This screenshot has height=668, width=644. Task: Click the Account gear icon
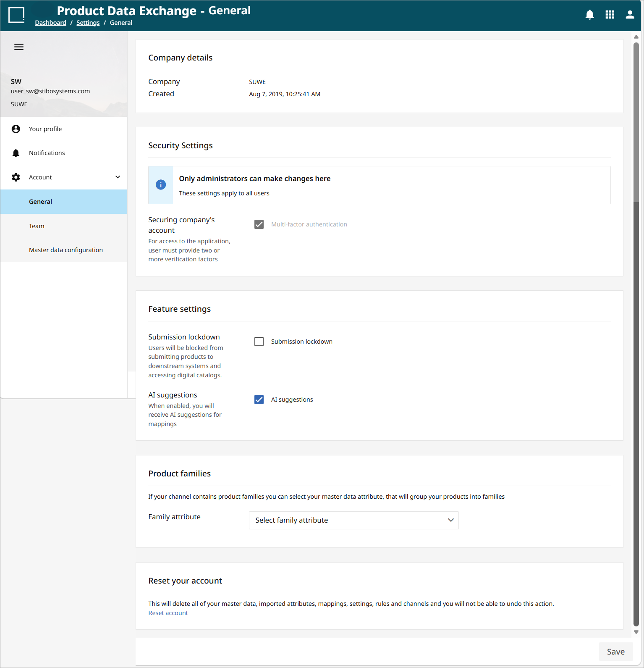pyautogui.click(x=16, y=177)
